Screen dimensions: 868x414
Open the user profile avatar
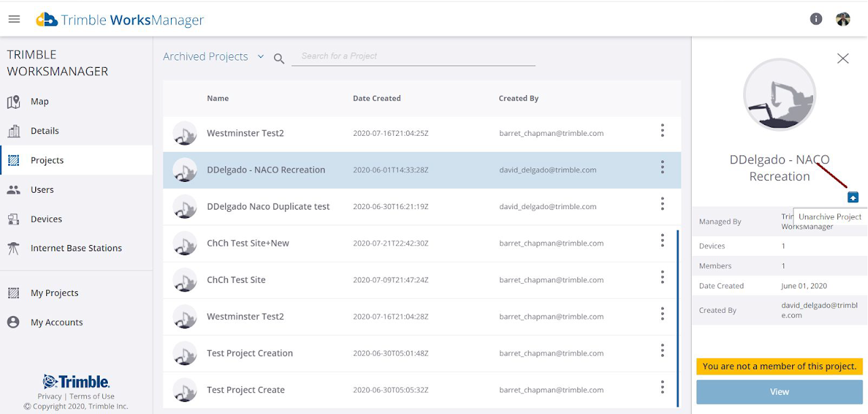pyautogui.click(x=843, y=19)
